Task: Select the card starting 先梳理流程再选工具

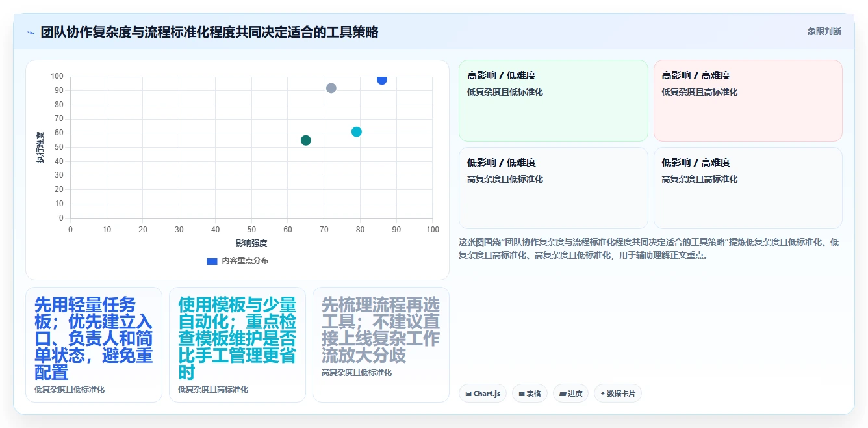Action: (x=381, y=345)
